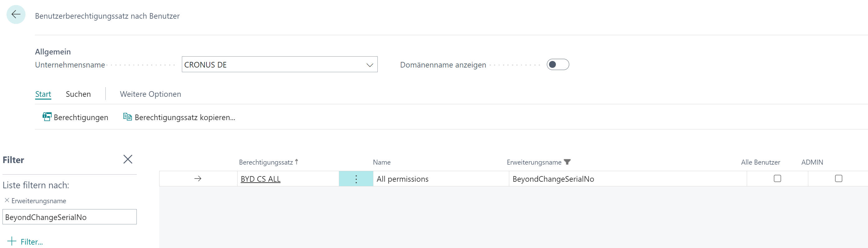This screenshot has width=868, height=248.
Task: Select the Start tab
Action: 43,94
